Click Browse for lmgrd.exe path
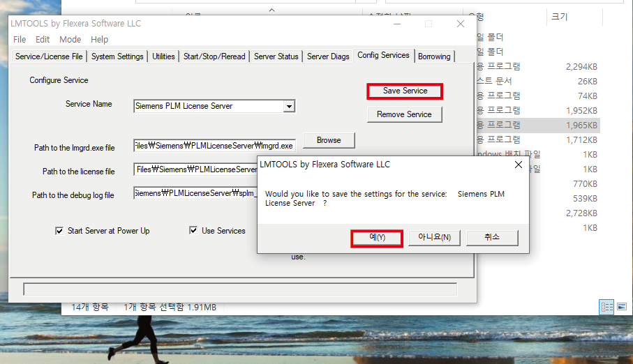The height and width of the screenshot is (364, 633). click(329, 140)
